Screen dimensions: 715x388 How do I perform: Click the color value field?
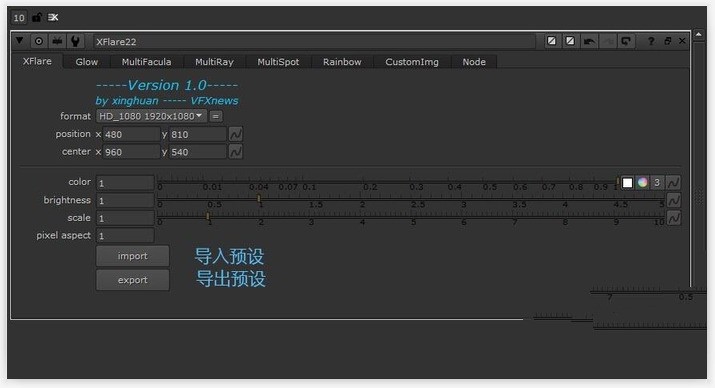click(125, 183)
